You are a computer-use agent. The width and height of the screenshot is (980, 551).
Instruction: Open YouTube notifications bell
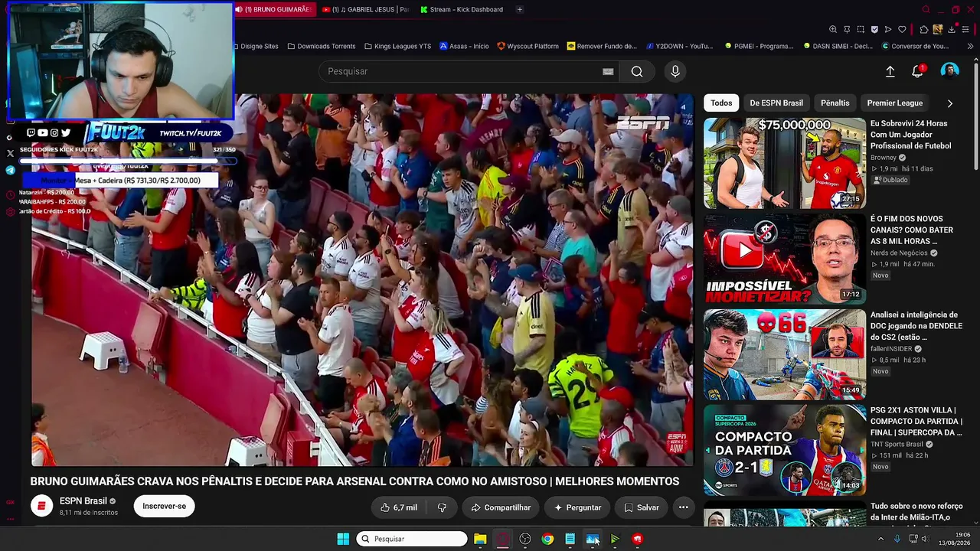click(x=918, y=71)
